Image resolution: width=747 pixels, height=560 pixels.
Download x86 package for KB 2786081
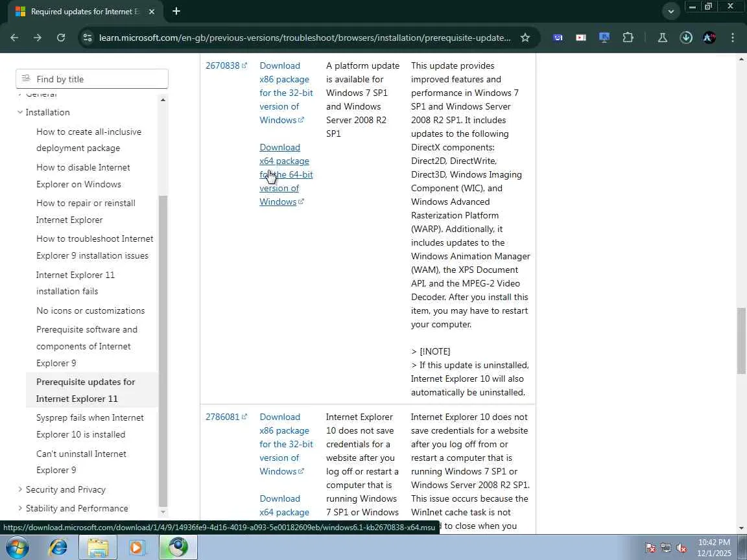pyautogui.click(x=286, y=444)
